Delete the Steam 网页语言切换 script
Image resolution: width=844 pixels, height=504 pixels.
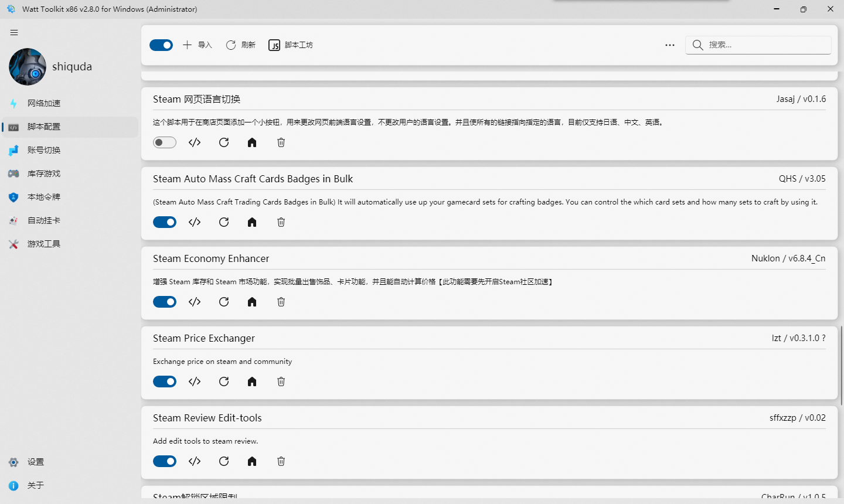coord(281,142)
